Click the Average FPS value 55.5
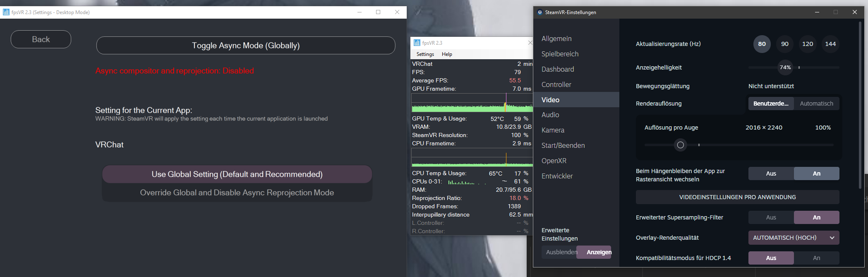Image resolution: width=868 pixels, height=277 pixels. [x=515, y=80]
